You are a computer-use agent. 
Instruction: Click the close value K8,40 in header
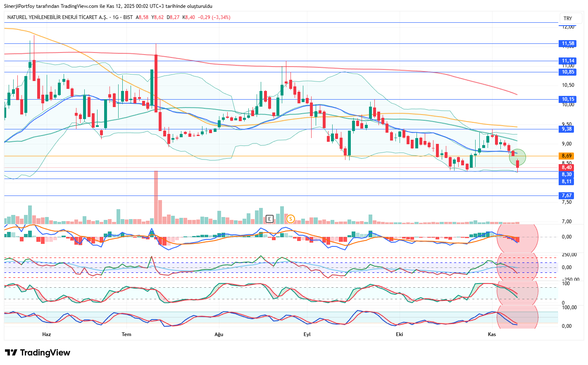point(189,17)
